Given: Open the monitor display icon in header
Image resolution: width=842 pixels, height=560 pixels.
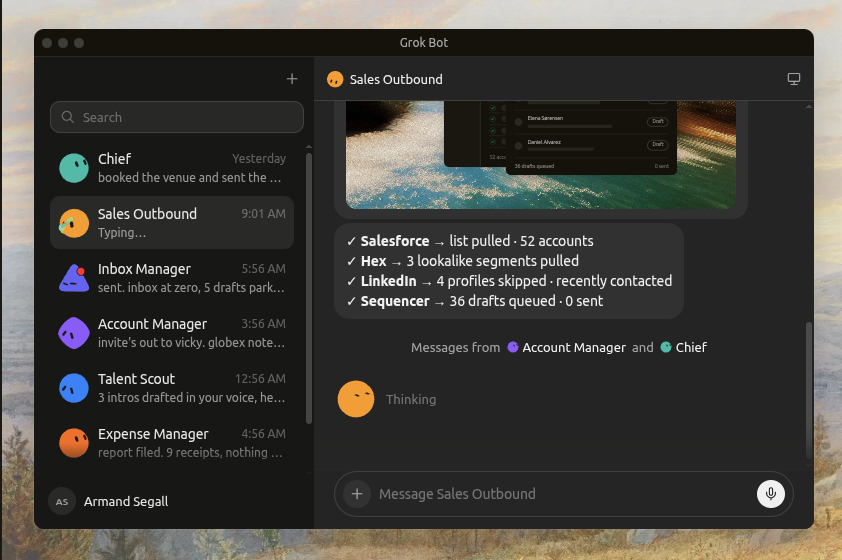Looking at the screenshot, I should [x=794, y=79].
